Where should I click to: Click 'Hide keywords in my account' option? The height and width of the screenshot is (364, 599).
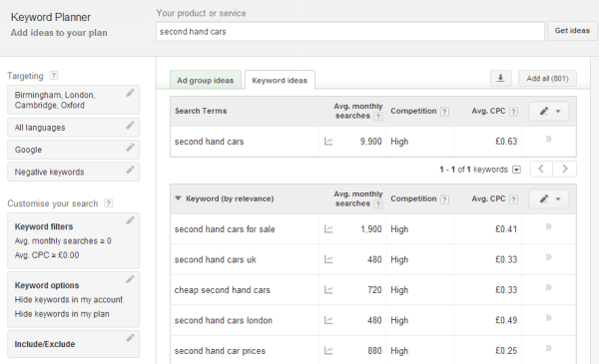[68, 300]
